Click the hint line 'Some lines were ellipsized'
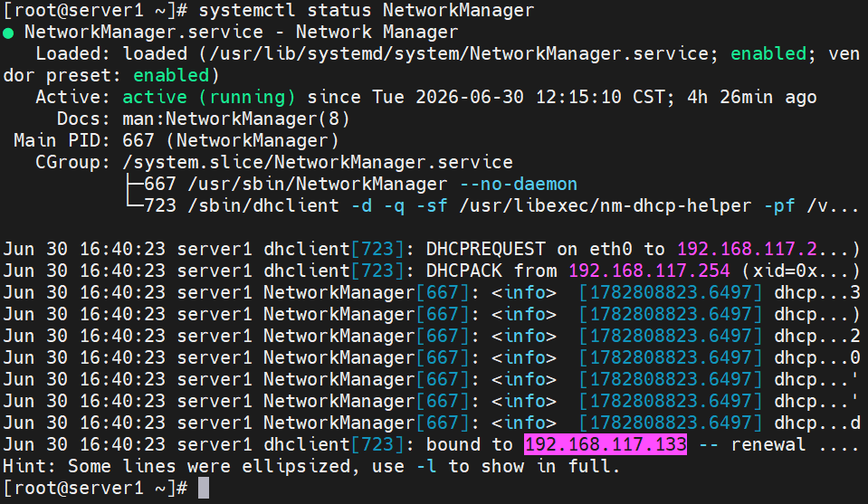868x504 pixels. [209, 466]
